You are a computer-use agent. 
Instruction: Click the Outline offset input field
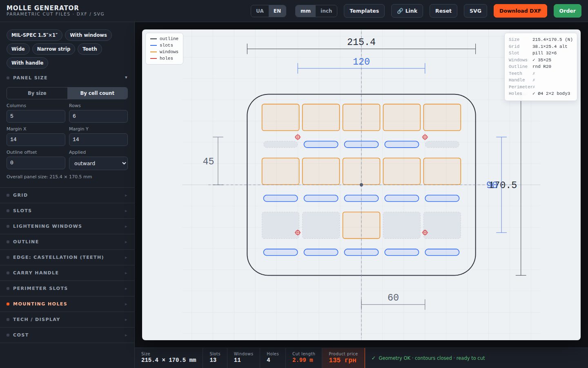pos(36,163)
